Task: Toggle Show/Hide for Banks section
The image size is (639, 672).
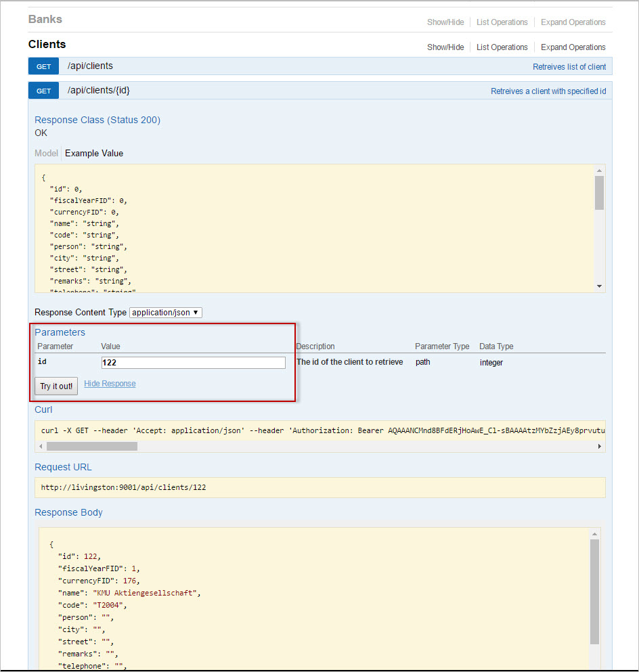Action: 445,22
